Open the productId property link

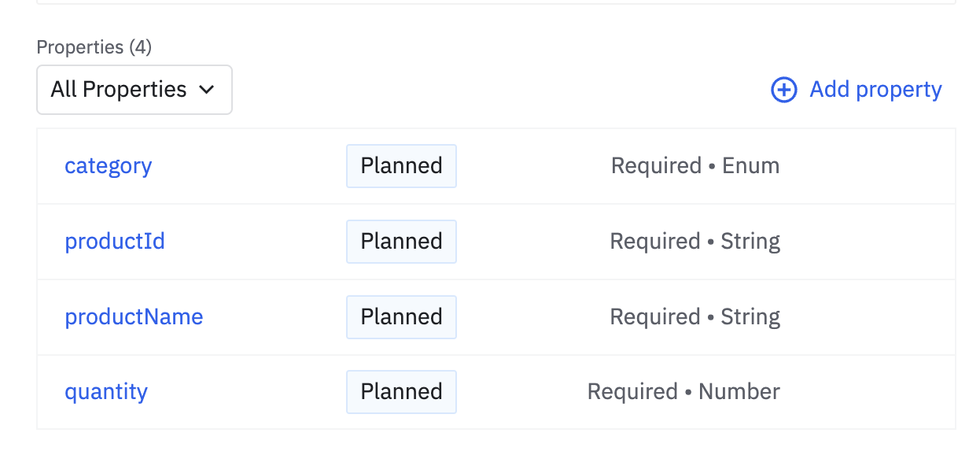[115, 241]
